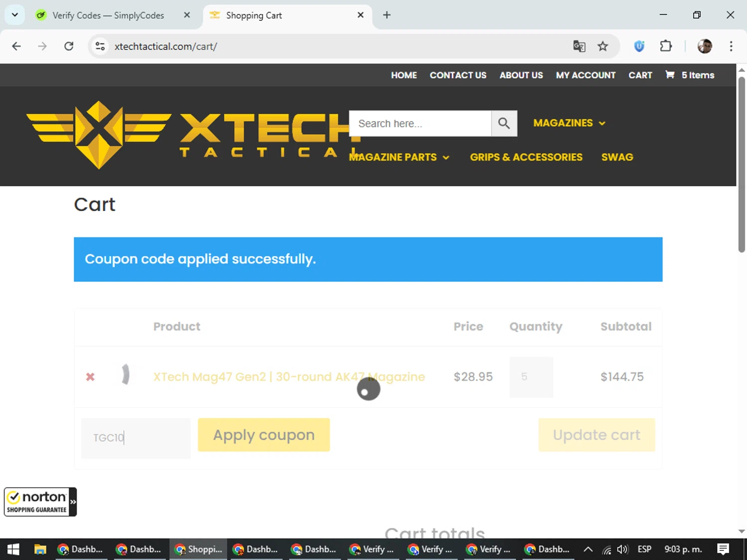Go to HOME page link
Viewport: 747px width, 560px height.
(404, 75)
